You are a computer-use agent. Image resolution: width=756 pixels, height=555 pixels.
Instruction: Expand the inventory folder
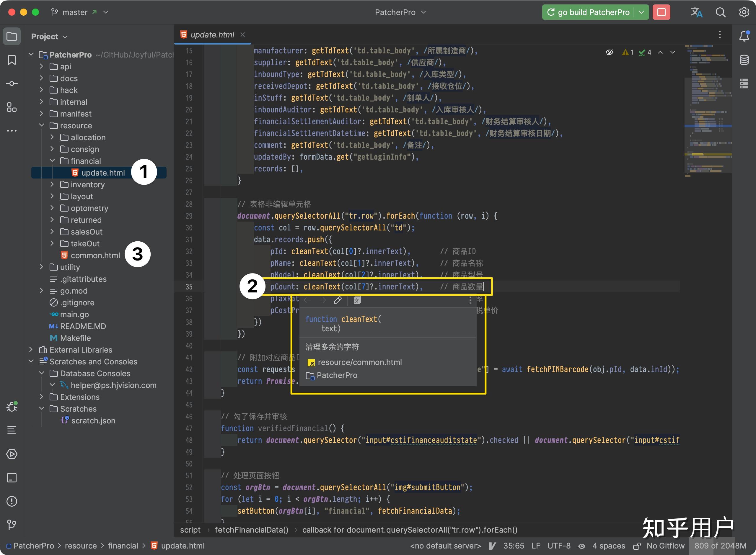[52, 184]
